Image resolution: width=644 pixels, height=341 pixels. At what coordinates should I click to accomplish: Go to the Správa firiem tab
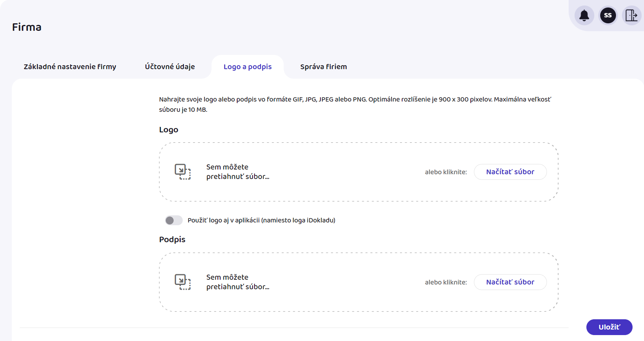point(323,67)
